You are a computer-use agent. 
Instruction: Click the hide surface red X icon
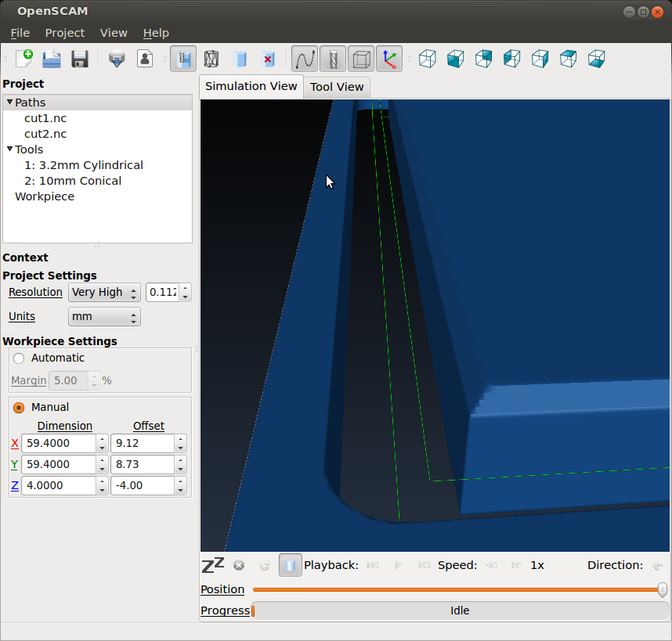coord(268,59)
